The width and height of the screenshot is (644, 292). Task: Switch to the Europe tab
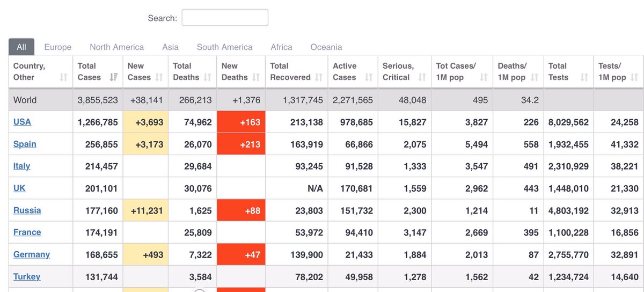[x=58, y=47]
